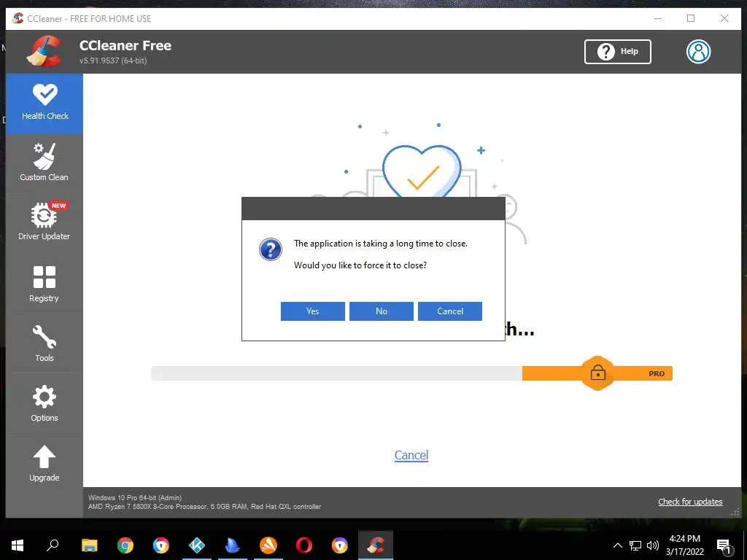Screen dimensions: 747x560
Task: Open the Health Check section
Action: click(44, 104)
